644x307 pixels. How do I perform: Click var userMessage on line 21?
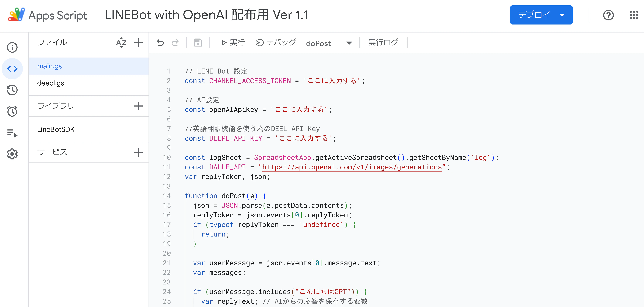[286, 263]
